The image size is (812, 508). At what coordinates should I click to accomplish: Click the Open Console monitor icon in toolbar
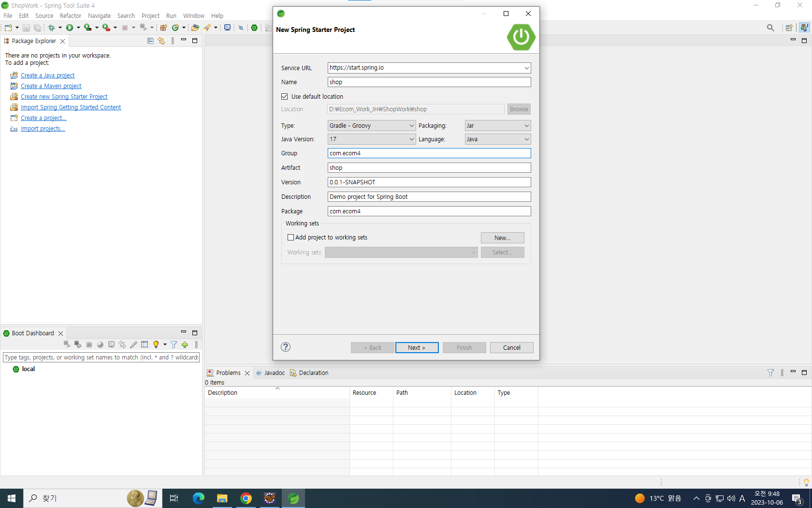tap(227, 28)
